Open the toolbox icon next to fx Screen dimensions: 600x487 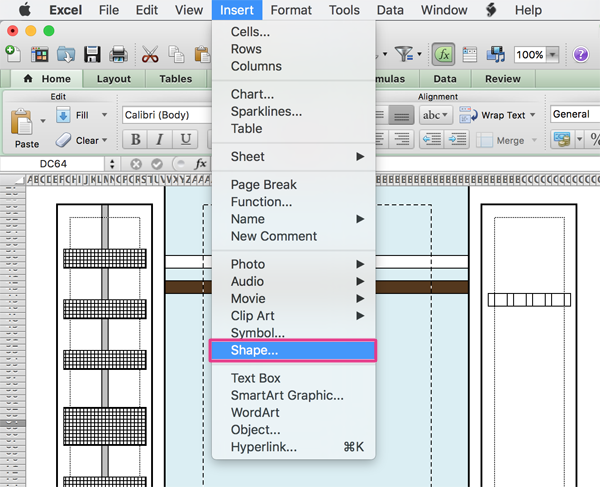coord(470,54)
